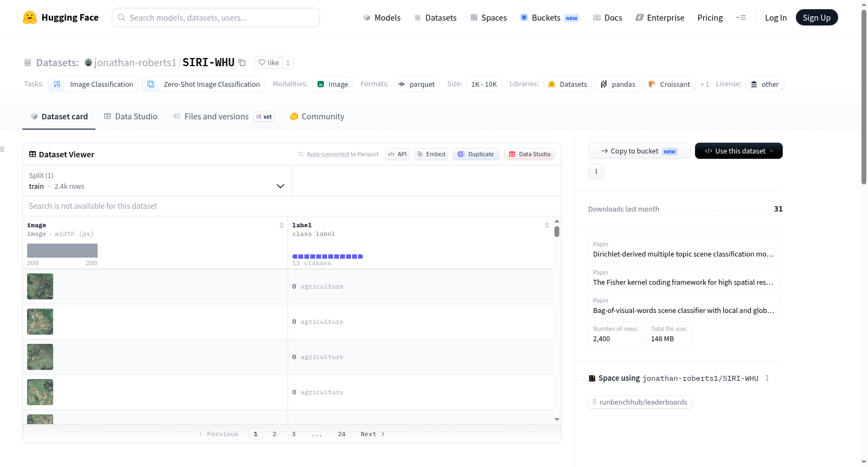Like the SIRI-WHU dataset

coord(269,62)
